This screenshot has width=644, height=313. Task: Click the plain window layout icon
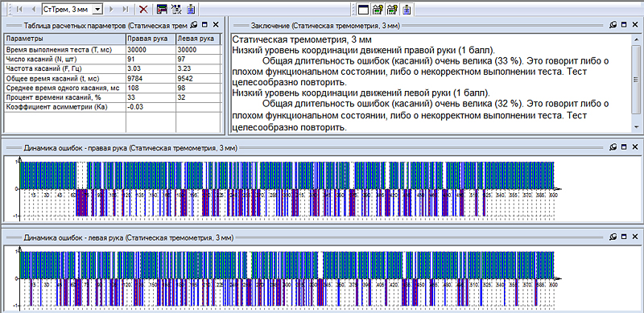[363, 9]
